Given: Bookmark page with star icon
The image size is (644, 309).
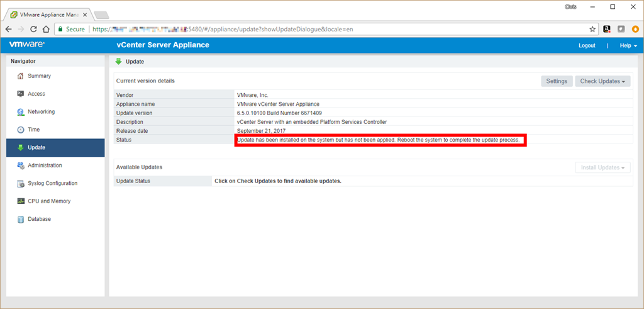Looking at the screenshot, I should (592, 29).
